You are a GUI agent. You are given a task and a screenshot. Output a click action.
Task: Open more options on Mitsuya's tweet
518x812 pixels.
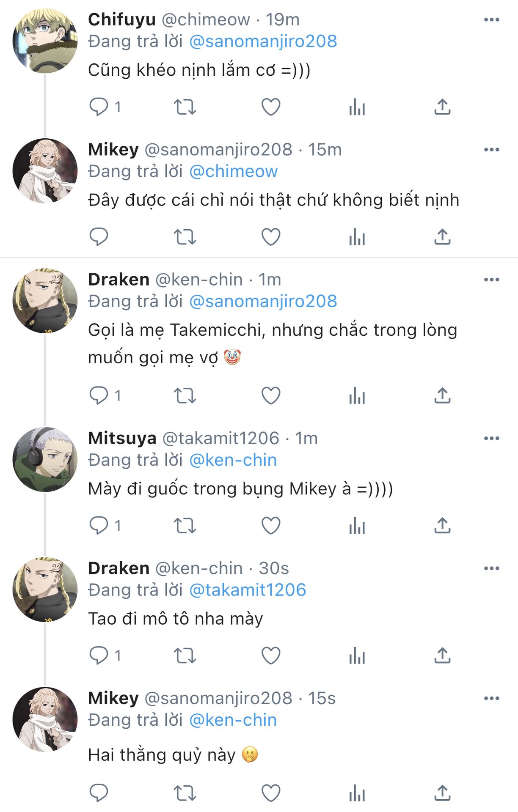tap(491, 439)
